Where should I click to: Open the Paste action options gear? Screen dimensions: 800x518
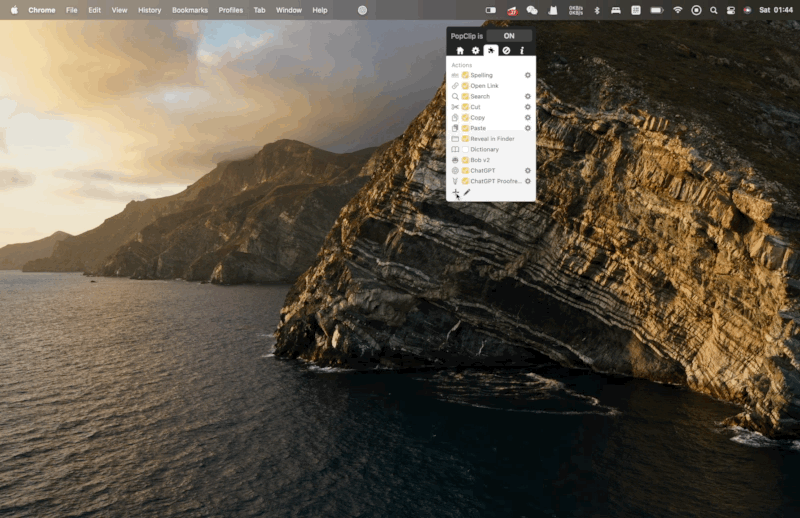(528, 128)
